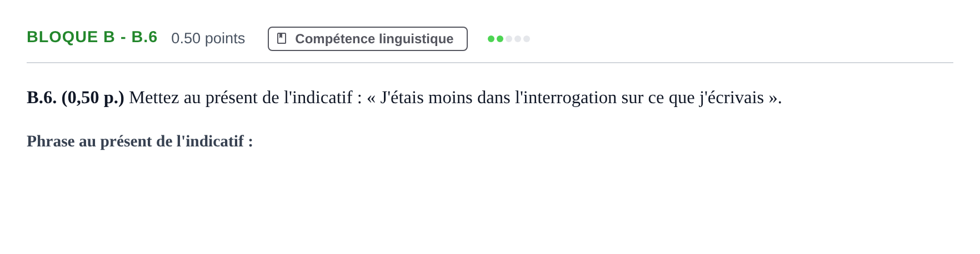Click the empty answer area below the label
Viewport: 980px width, 254px height.
pos(490,200)
